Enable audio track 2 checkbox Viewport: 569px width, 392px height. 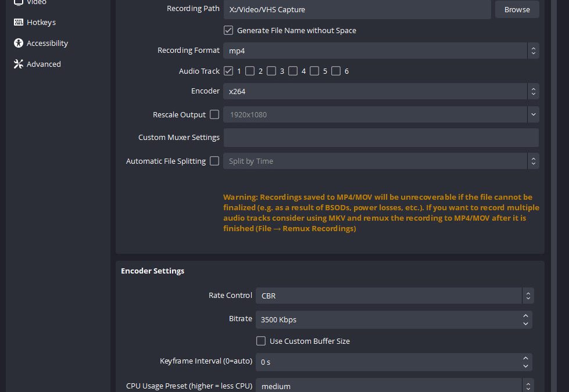coord(250,71)
